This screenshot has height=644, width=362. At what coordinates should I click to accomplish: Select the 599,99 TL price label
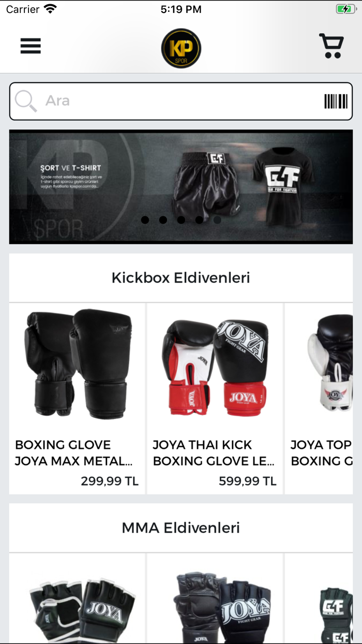point(248,481)
